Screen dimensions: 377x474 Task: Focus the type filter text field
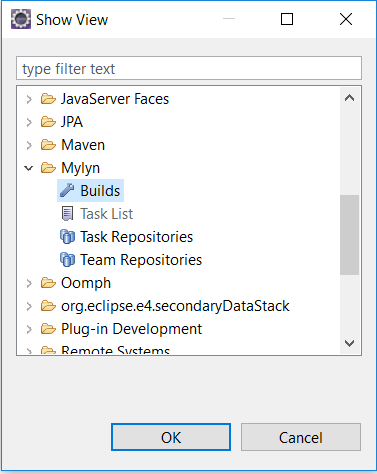(189, 68)
